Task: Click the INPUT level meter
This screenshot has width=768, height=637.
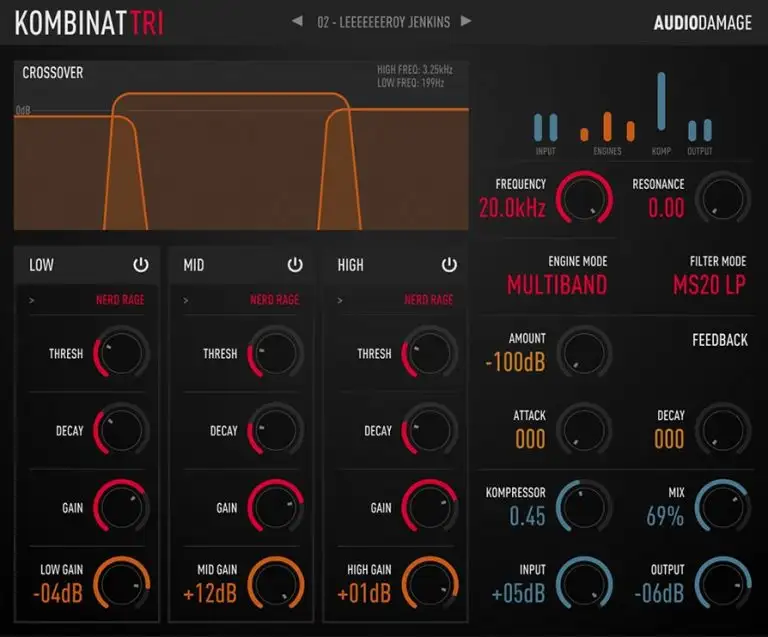Action: click(x=546, y=128)
